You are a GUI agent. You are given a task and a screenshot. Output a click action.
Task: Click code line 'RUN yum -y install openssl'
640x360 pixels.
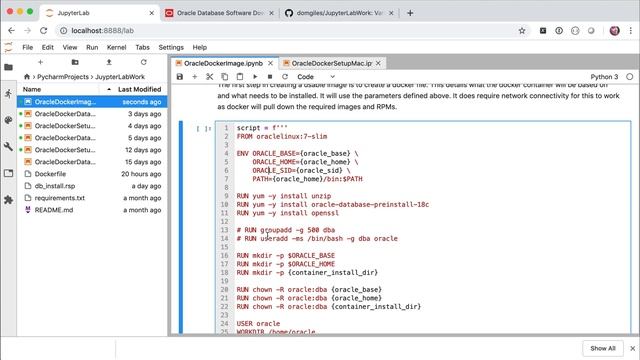point(287,213)
